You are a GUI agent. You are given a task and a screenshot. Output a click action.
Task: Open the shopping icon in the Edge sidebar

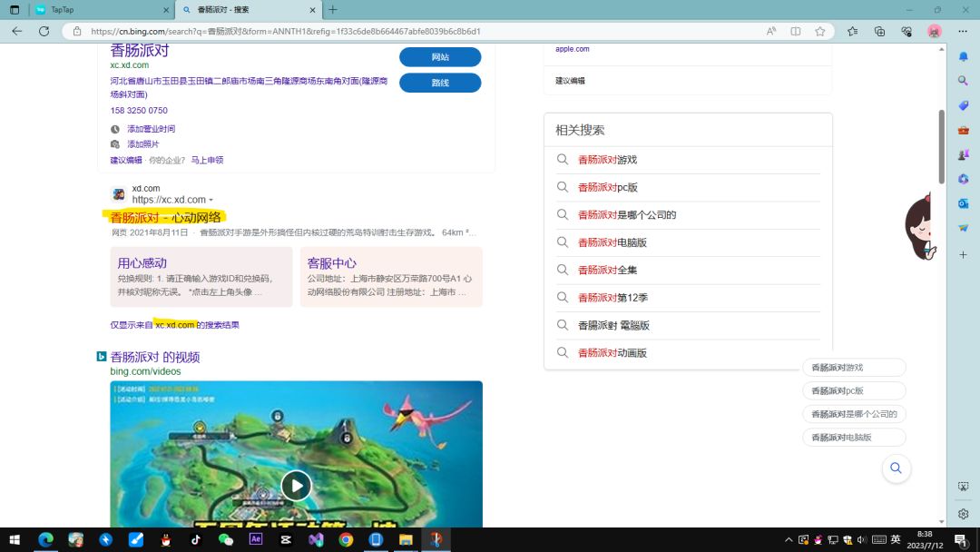click(964, 106)
